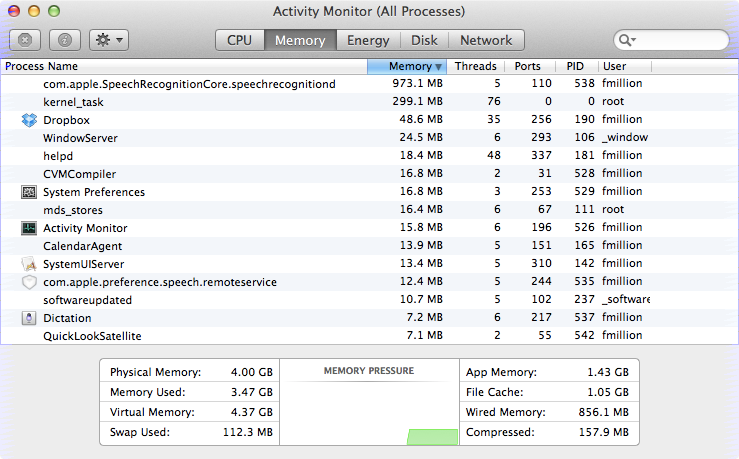The width and height of the screenshot is (739, 459).
Task: Open the Disk tab
Action: pyautogui.click(x=424, y=40)
